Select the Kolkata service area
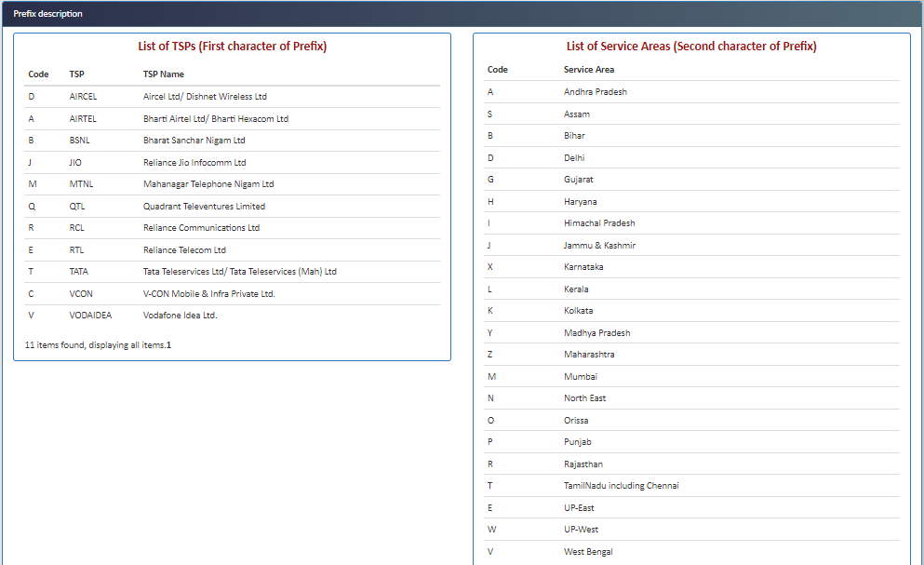This screenshot has width=924, height=565. point(578,311)
